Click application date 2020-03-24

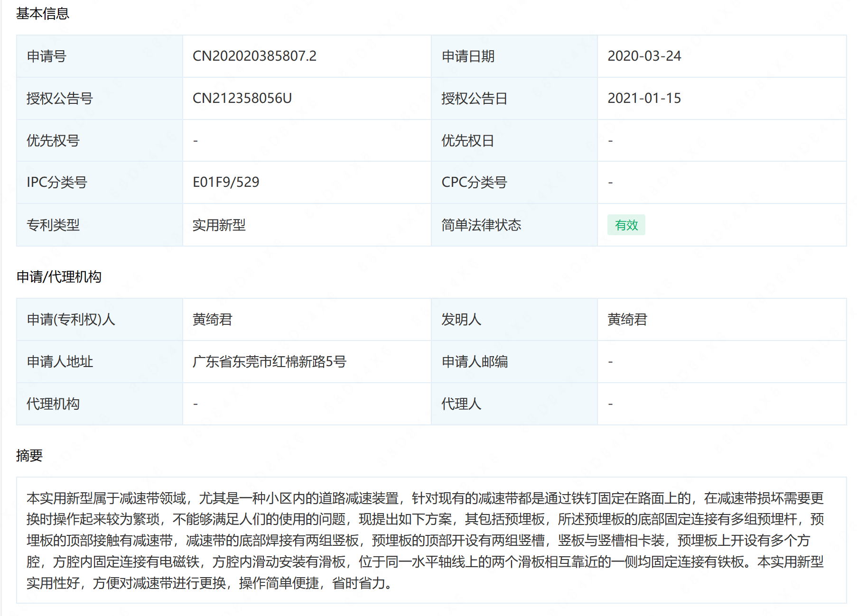coord(644,56)
